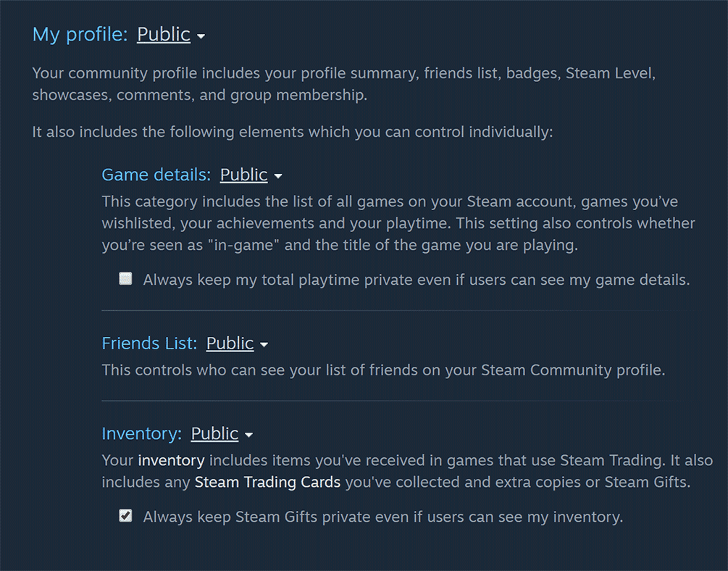Screen dimensions: 728x571
Task: Click the Game details dropdown arrow
Action: 278,177
